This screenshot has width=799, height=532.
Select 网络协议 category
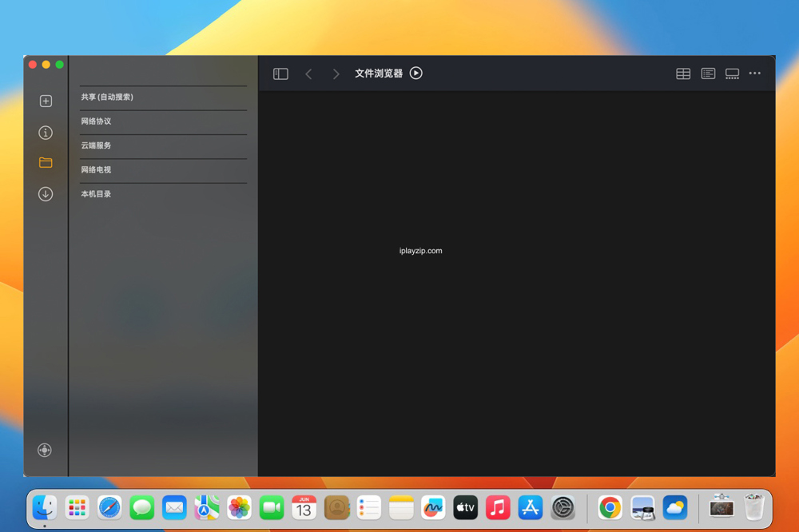pyautogui.click(x=163, y=121)
